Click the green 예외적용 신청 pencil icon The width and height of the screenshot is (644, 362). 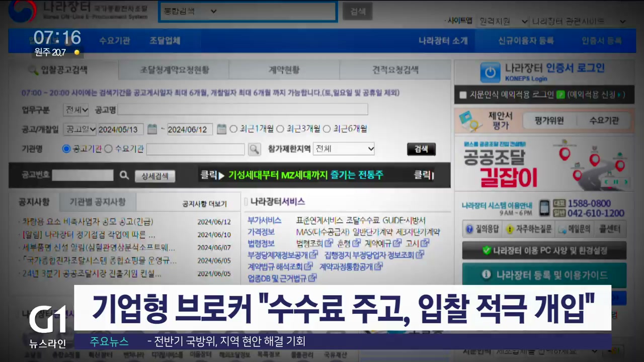pyautogui.click(x=560, y=95)
